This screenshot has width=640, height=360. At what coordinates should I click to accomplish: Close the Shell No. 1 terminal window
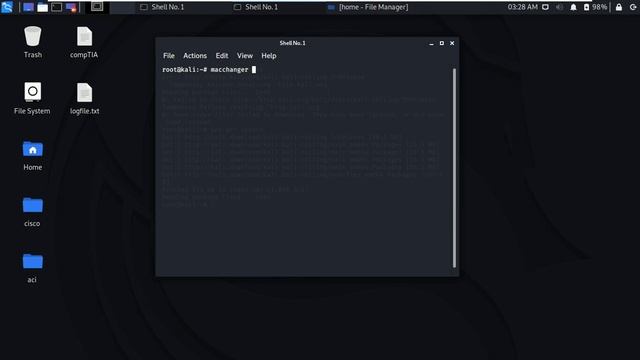tap(452, 43)
